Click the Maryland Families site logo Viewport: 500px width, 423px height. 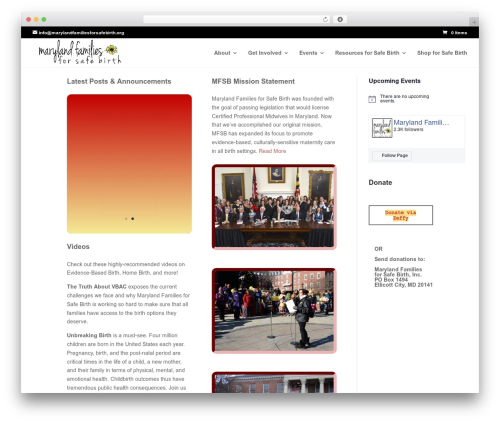click(80, 52)
